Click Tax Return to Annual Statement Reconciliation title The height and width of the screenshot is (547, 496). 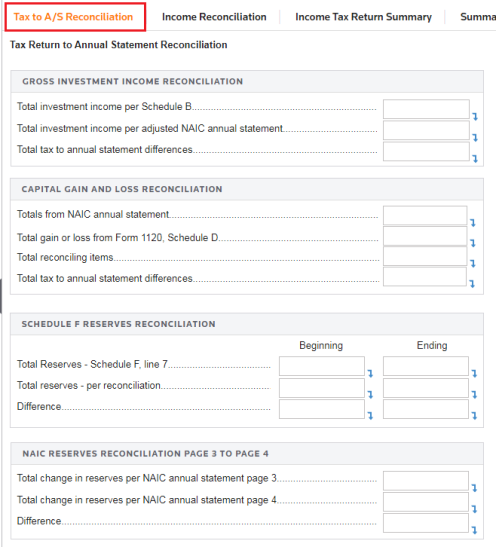pyautogui.click(x=119, y=45)
